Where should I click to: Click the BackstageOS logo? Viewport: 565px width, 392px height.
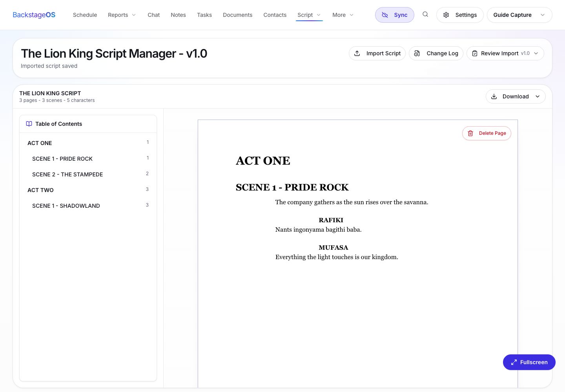pyautogui.click(x=34, y=15)
